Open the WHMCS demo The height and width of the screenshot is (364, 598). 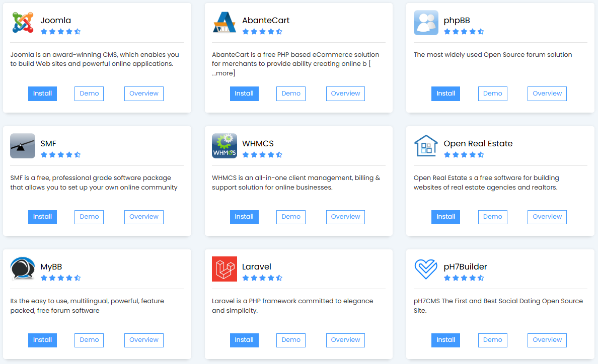point(291,217)
